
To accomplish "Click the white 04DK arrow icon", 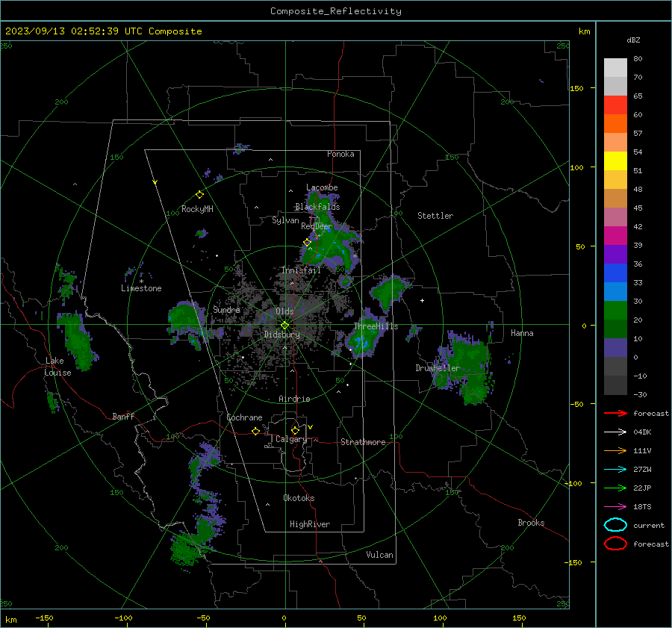I will tap(615, 432).
